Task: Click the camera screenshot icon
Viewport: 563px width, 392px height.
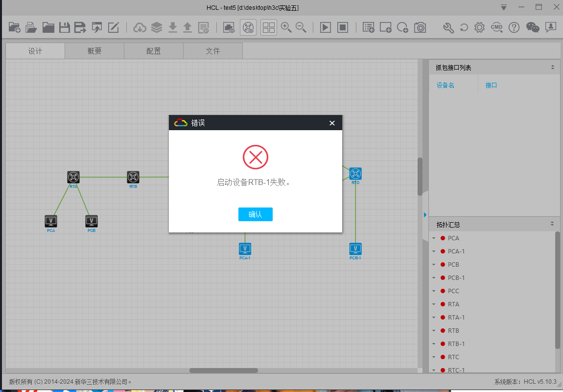Action: (420, 27)
